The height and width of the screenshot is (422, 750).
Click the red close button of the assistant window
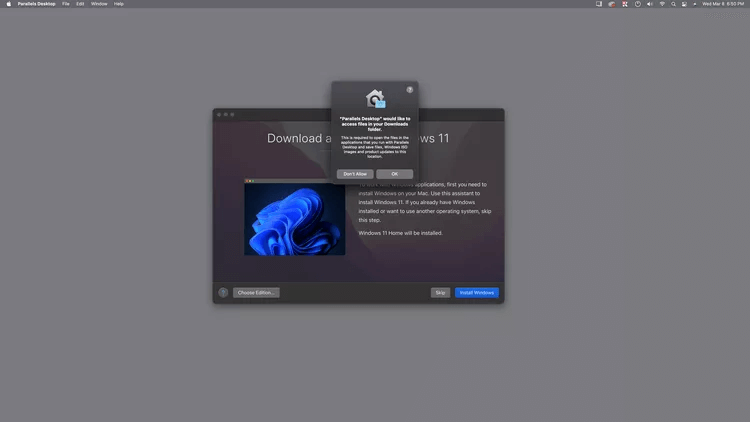point(219,114)
